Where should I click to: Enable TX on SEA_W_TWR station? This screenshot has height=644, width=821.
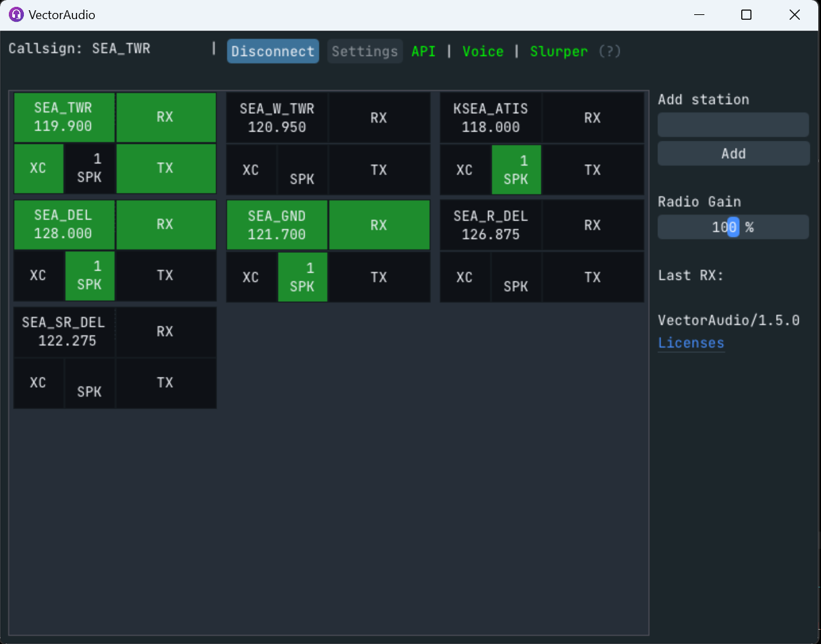coord(379,168)
